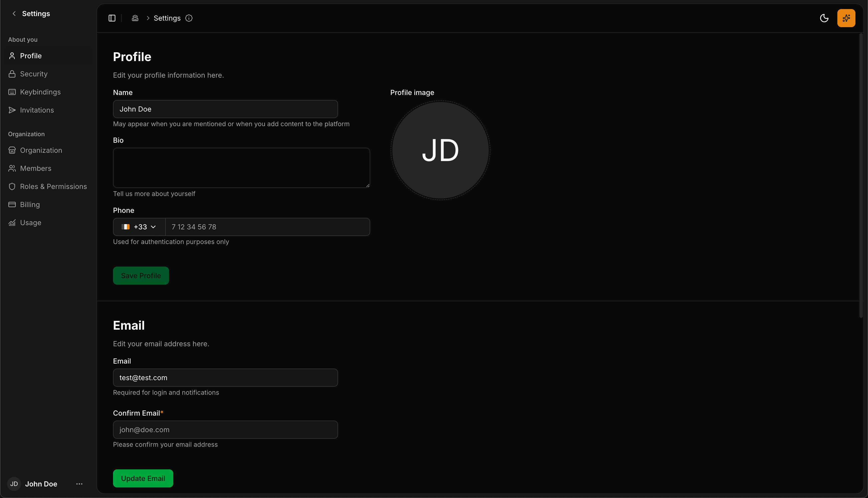Click the orange sparkle icon top right

coord(846,18)
